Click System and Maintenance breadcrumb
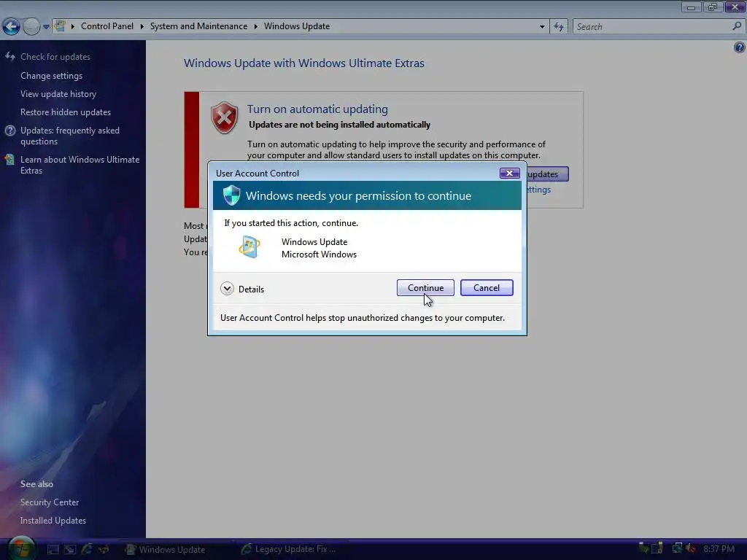Image resolution: width=747 pixels, height=560 pixels. point(198,26)
